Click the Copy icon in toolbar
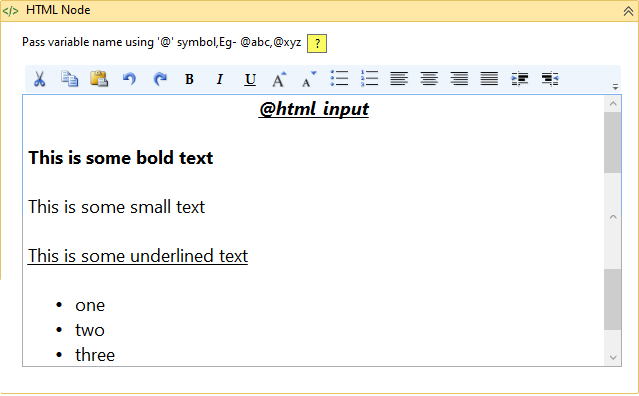The height and width of the screenshot is (396, 639). (69, 79)
